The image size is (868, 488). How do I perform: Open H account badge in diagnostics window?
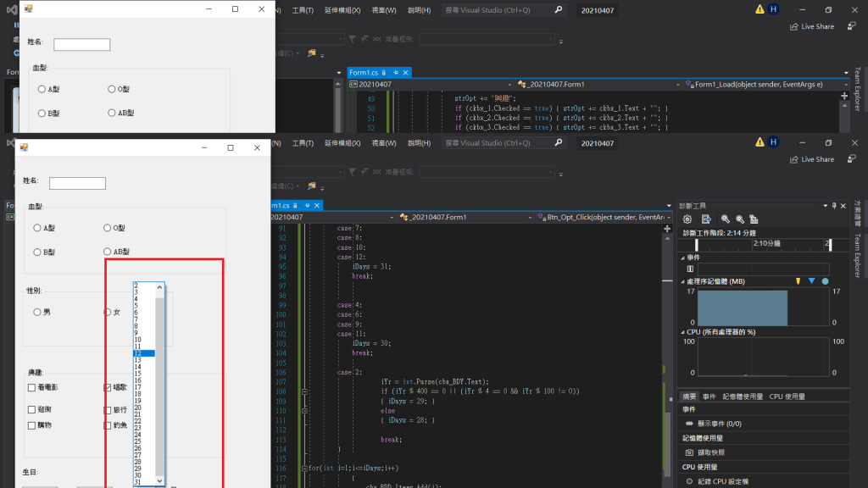(773, 142)
